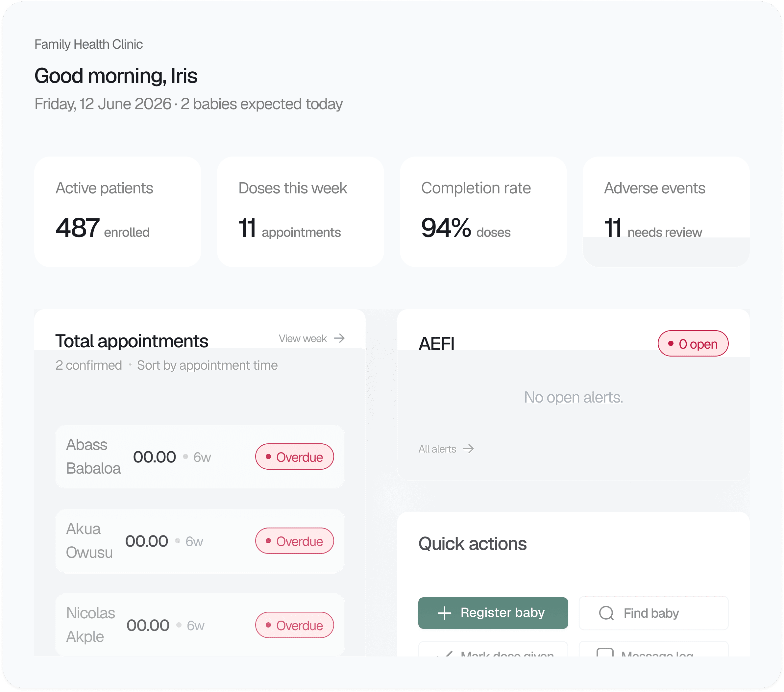Click the 94% doses value

point(466,228)
